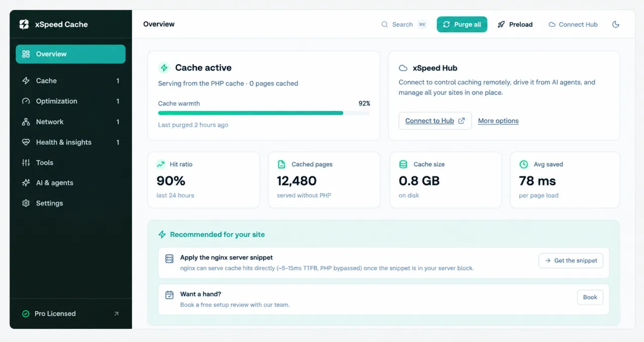Click the Hit ratio trend arrow icon
644x342 pixels.
pyautogui.click(x=160, y=164)
